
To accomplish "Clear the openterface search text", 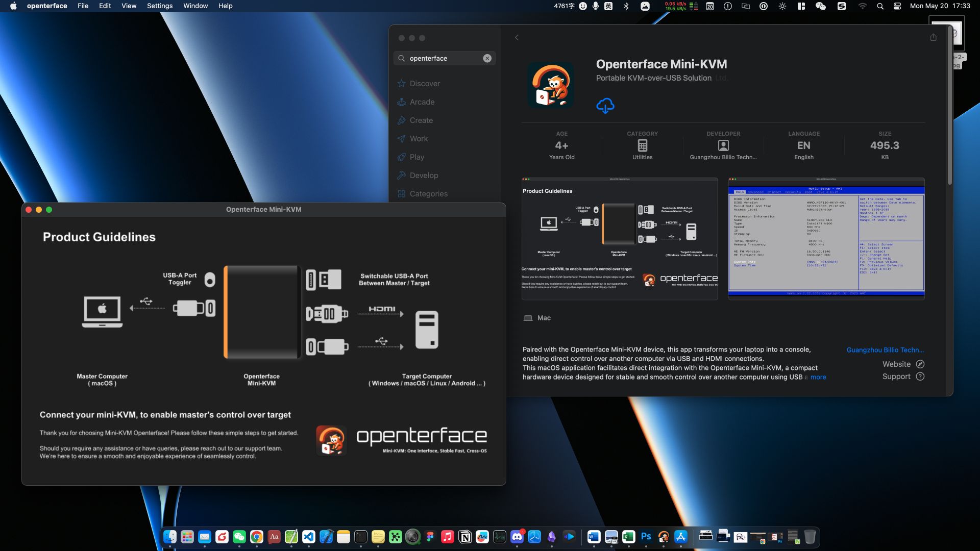I will coord(487,58).
